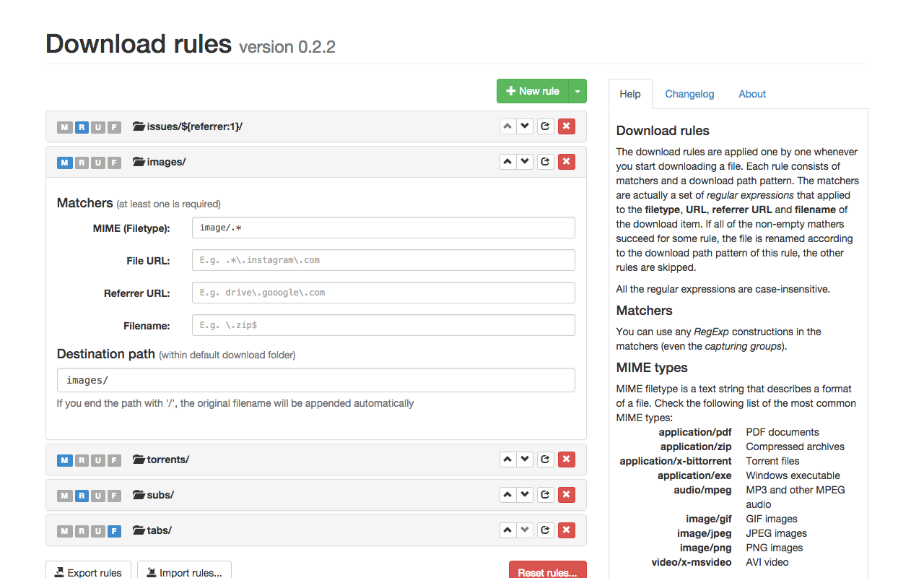Toggle the U matcher on the images/ rule
Viewport: 924px width, 578px height.
pyautogui.click(x=97, y=162)
